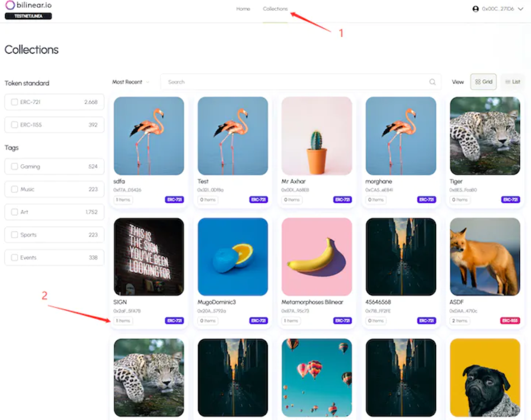Click the search magnifier icon
Image resolution: width=531 pixels, height=420 pixels.
click(x=432, y=82)
